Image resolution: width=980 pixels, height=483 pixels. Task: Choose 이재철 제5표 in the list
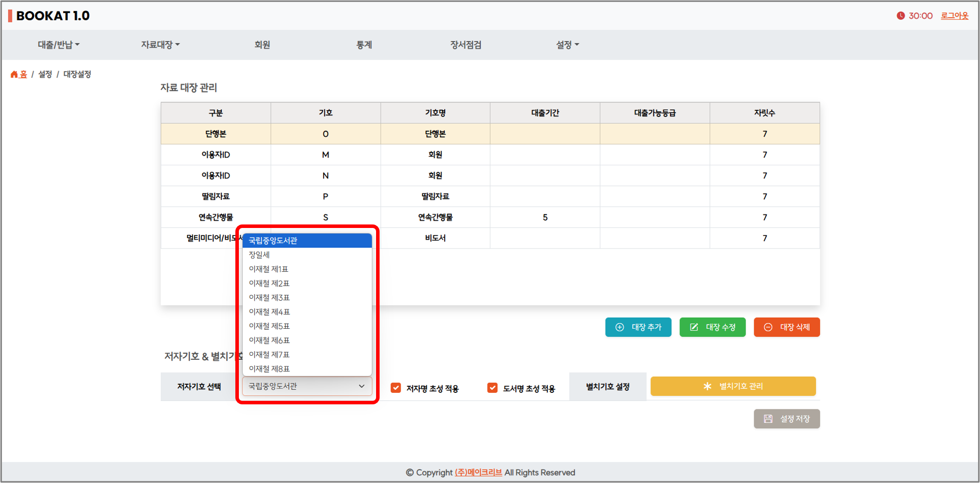click(x=269, y=326)
